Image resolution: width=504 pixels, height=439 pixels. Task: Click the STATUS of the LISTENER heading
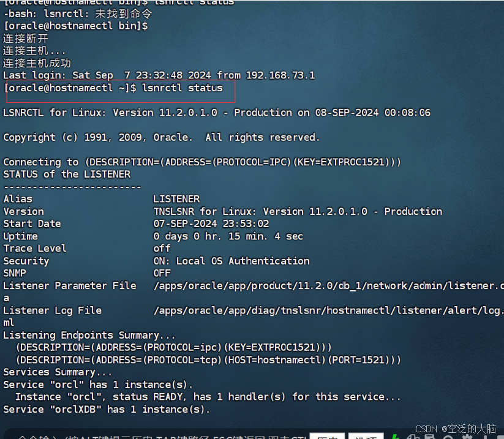(69, 174)
